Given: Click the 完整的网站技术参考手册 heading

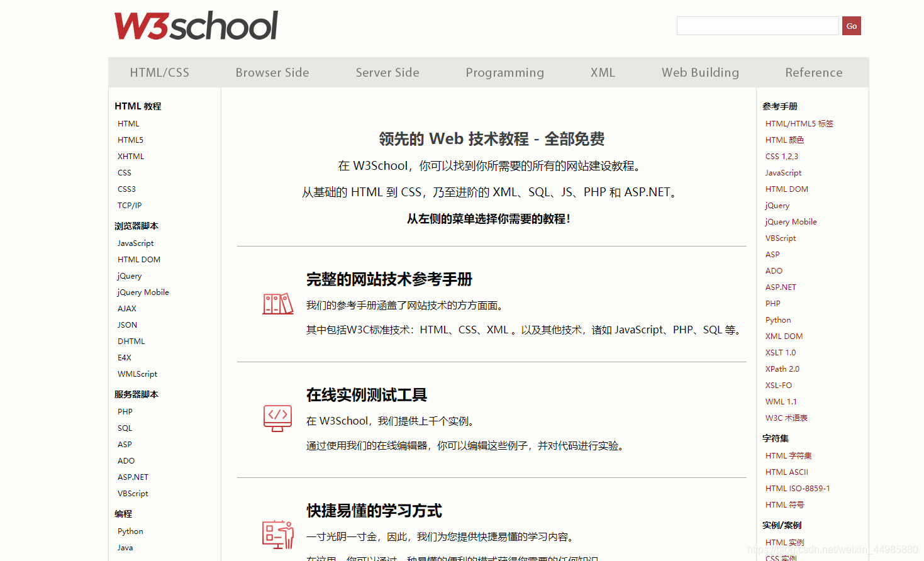Looking at the screenshot, I should click(389, 279).
